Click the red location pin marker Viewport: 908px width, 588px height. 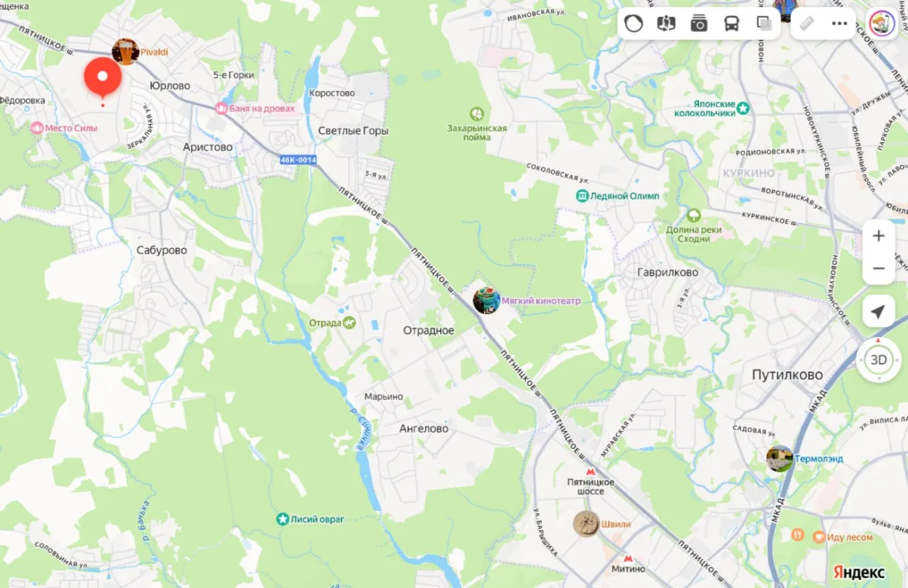102,78
